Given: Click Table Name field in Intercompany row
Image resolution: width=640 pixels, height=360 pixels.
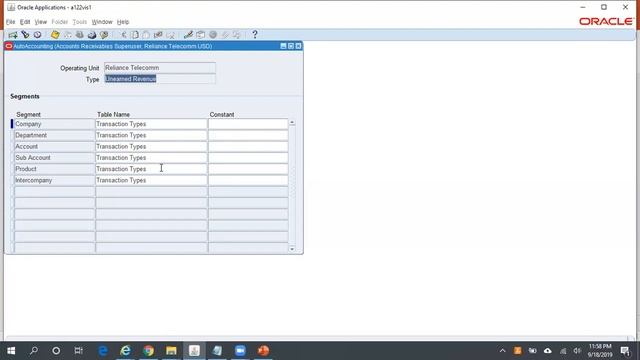Looking at the screenshot, I should pyautogui.click(x=151, y=180).
